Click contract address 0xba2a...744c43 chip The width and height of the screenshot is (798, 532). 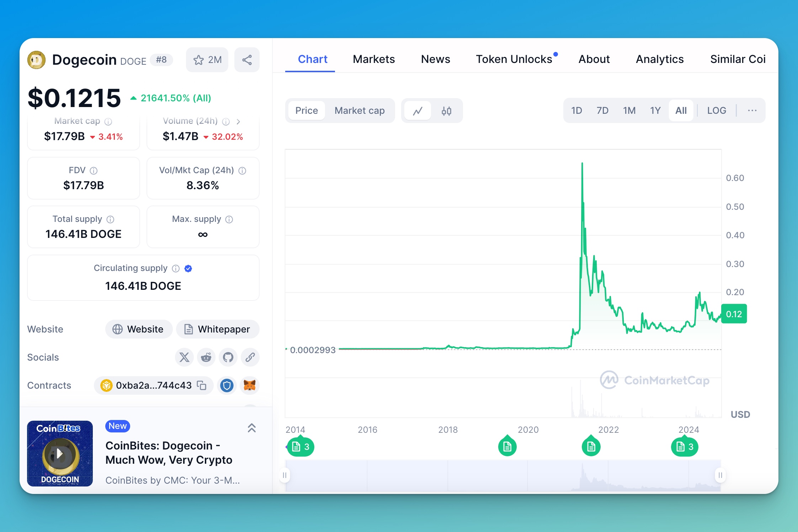click(153, 385)
